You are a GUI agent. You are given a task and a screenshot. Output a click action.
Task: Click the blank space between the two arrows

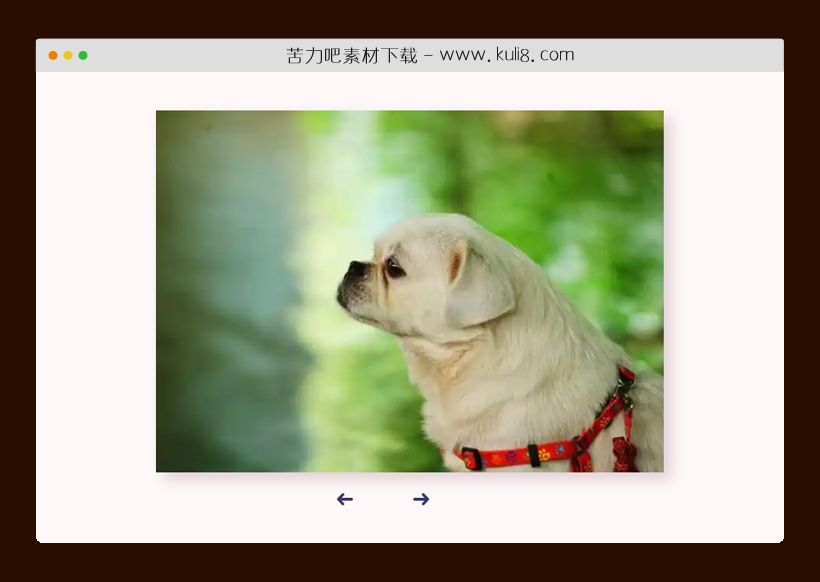click(x=383, y=499)
